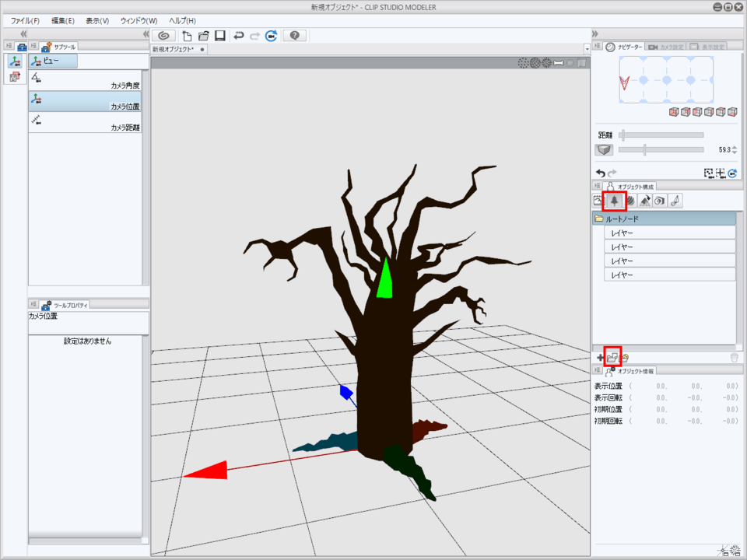Image resolution: width=747 pixels, height=560 pixels.
Task: Click the leftmost camera preset cube
Action: tap(674, 112)
